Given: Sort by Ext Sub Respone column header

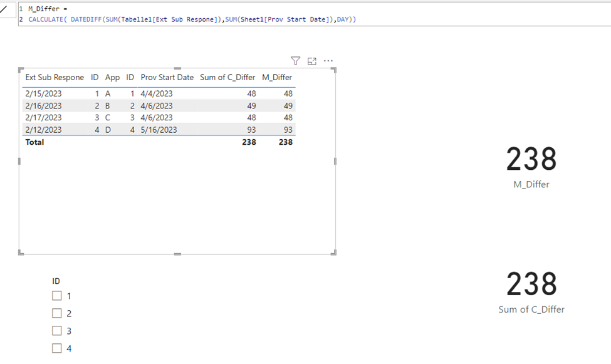Looking at the screenshot, I should click(x=55, y=77).
